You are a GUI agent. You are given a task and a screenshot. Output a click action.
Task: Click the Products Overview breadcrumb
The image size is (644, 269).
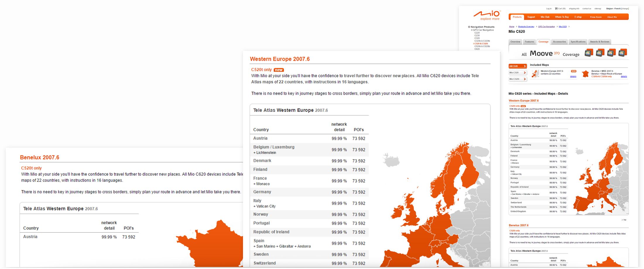[x=526, y=27]
